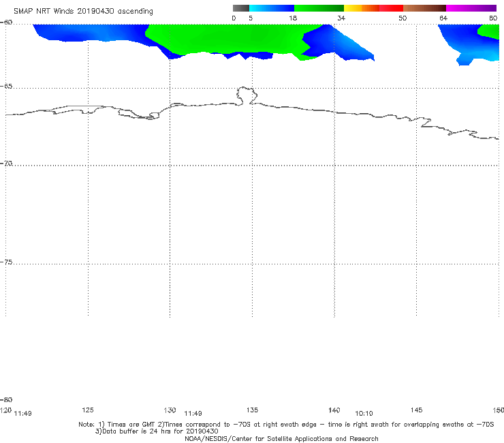Click the swath time 10:10

click(x=364, y=414)
